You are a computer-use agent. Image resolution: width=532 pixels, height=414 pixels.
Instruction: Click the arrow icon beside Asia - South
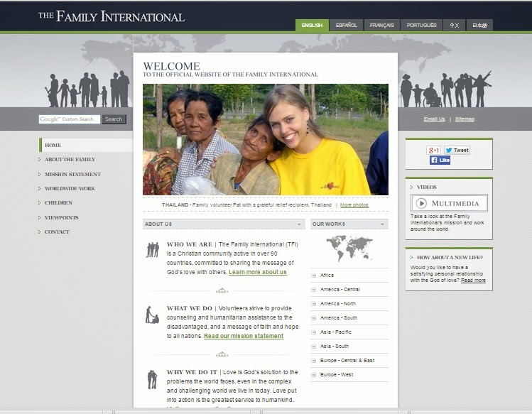313,346
